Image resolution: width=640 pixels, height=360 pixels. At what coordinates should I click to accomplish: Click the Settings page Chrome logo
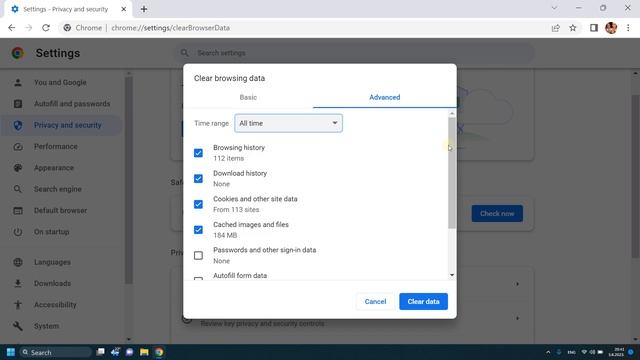[18, 53]
